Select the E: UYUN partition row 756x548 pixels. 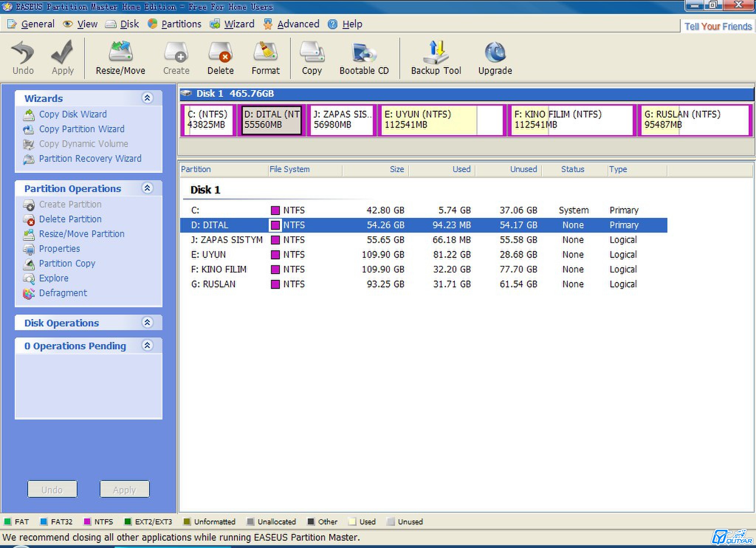tap(423, 254)
